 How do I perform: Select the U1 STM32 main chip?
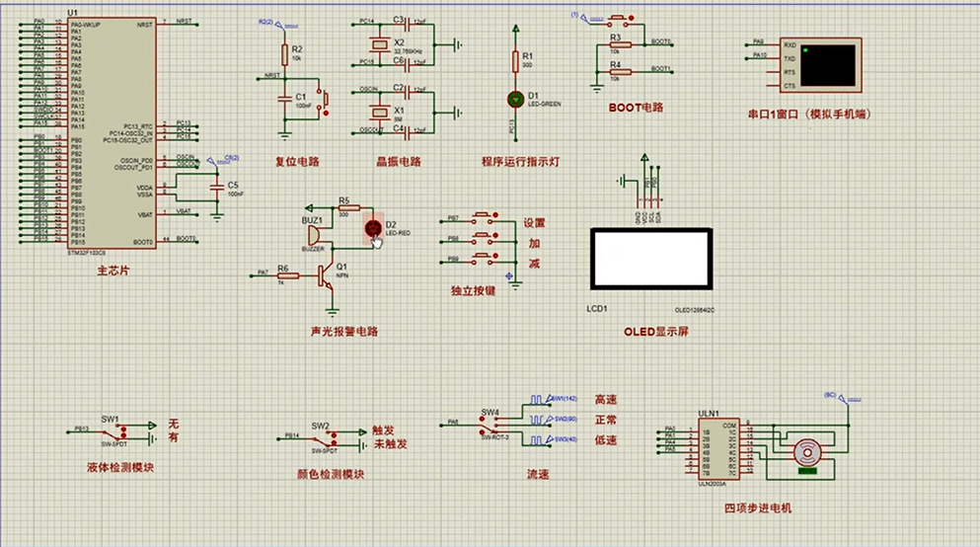(112, 133)
